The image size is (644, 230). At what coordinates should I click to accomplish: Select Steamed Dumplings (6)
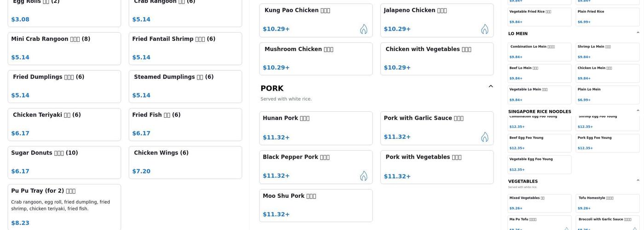(x=185, y=86)
